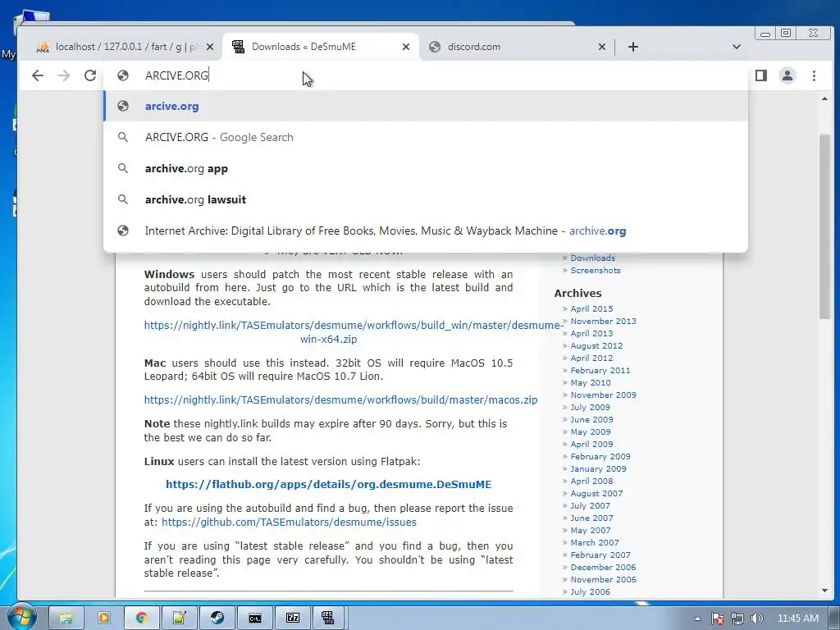Click the Chrome taskbar icon
The height and width of the screenshot is (630, 840).
tap(141, 619)
